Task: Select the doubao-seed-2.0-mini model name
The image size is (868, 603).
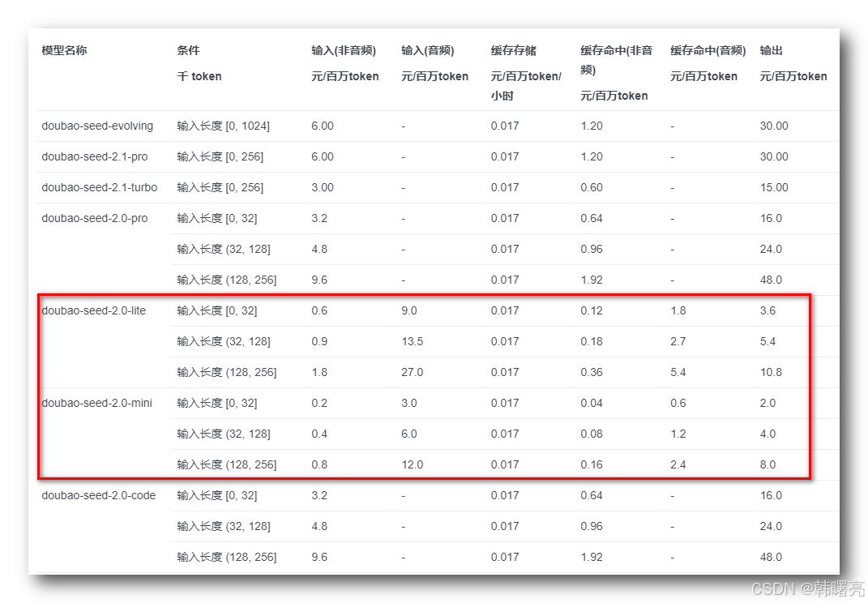Action: 97,403
